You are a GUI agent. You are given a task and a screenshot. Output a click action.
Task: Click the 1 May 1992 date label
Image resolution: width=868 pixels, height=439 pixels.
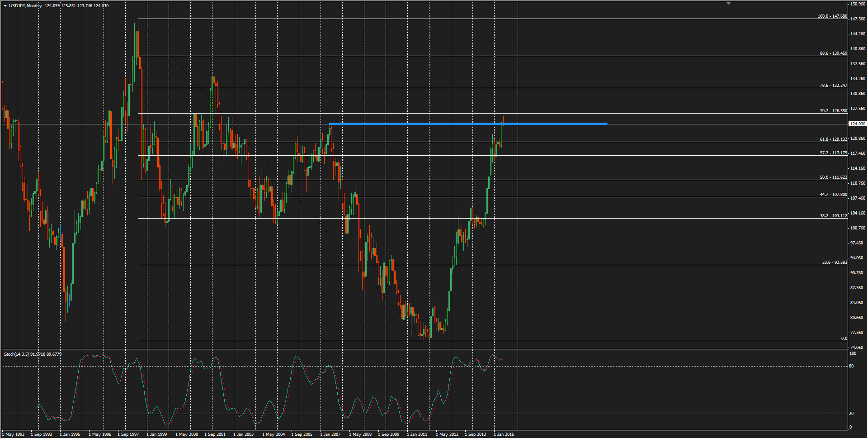click(14, 434)
